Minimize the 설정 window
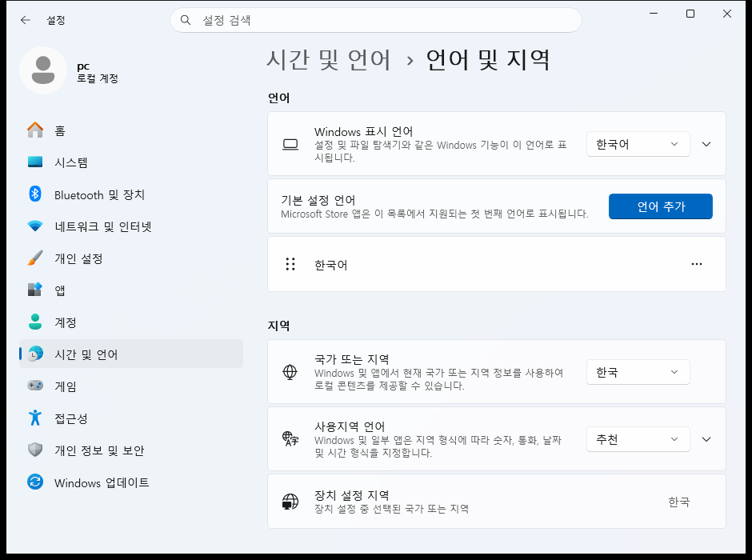This screenshot has height=560, width=752. pyautogui.click(x=654, y=14)
